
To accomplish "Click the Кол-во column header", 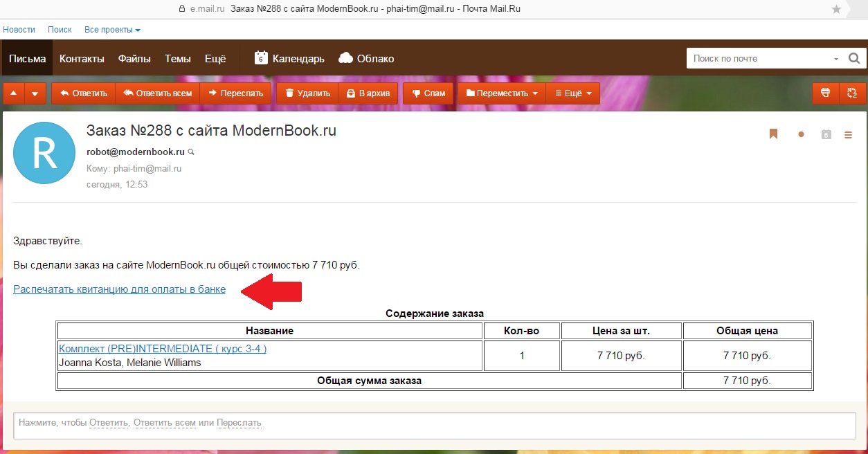I will [522, 331].
